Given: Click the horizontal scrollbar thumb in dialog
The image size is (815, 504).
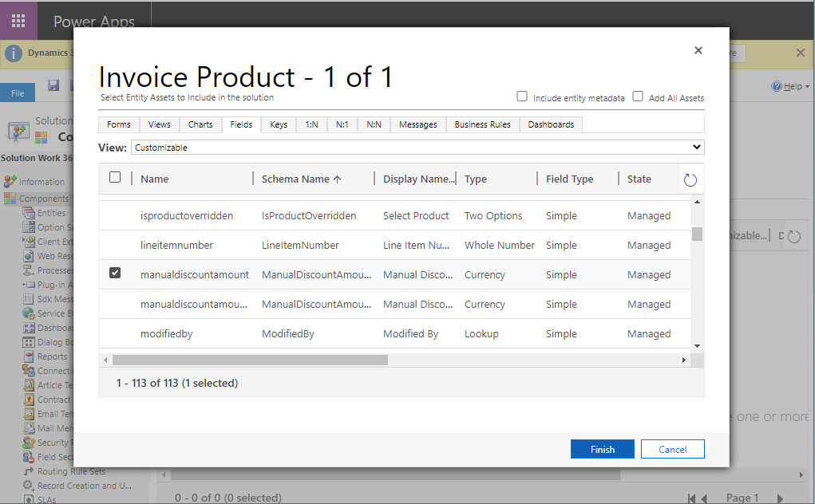Looking at the screenshot, I should [x=250, y=360].
